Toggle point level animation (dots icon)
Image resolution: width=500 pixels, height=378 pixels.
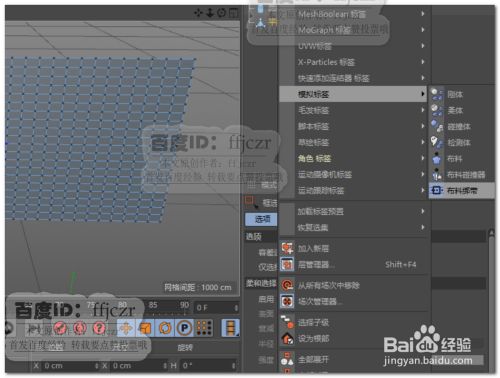tap(204, 328)
